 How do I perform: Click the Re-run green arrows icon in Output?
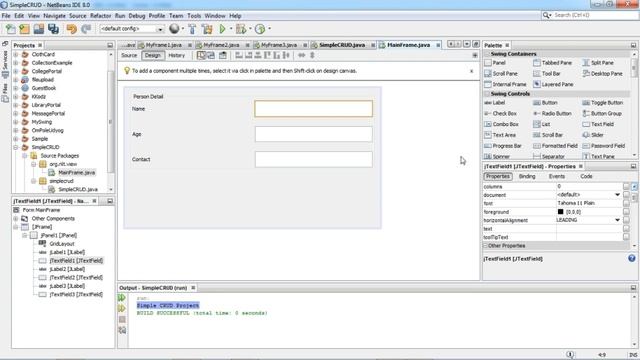point(122,298)
